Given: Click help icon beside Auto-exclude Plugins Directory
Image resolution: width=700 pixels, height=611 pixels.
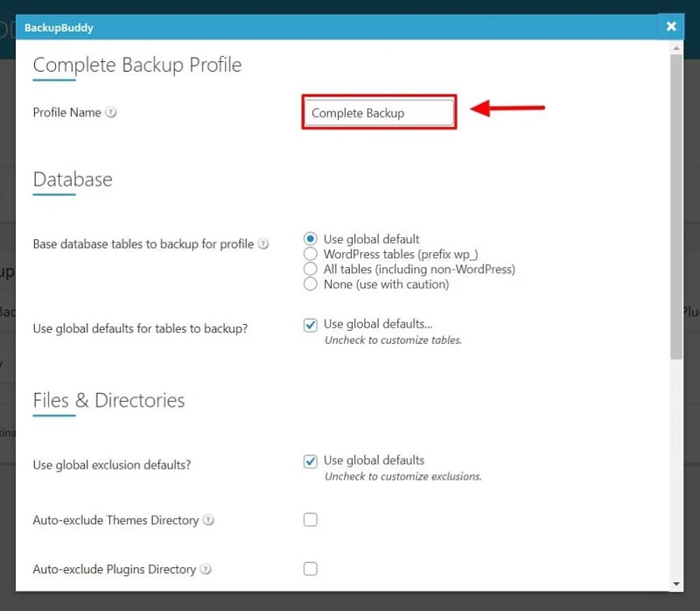Looking at the screenshot, I should [206, 569].
